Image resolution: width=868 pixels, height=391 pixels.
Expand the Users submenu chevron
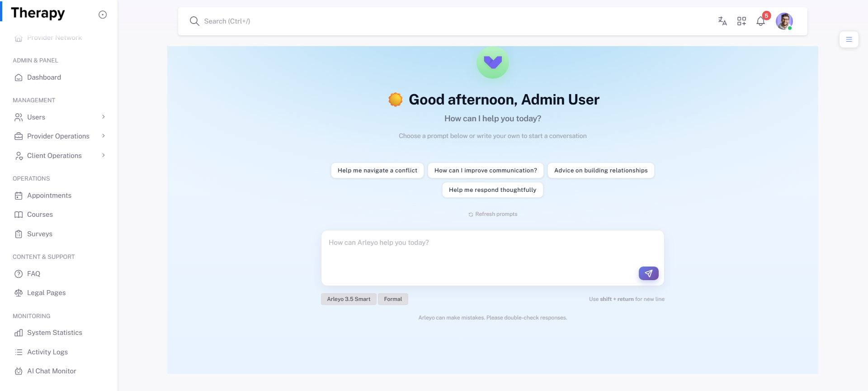(104, 117)
